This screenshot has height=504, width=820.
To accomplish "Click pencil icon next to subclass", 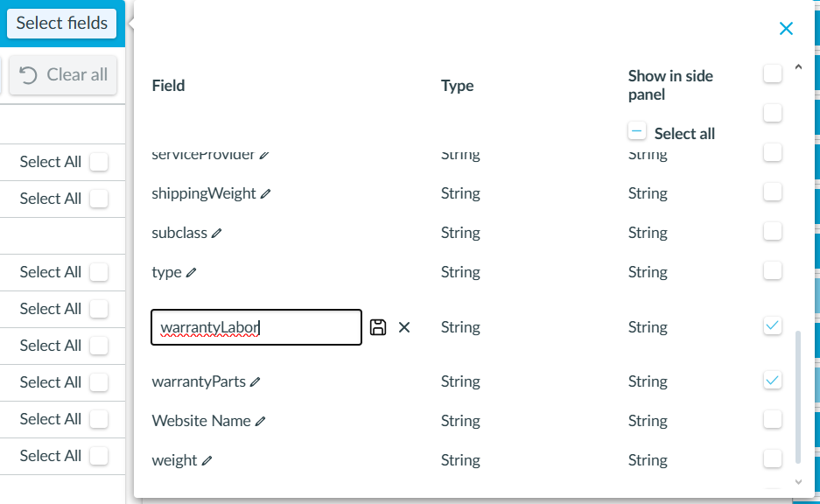I will (216, 234).
